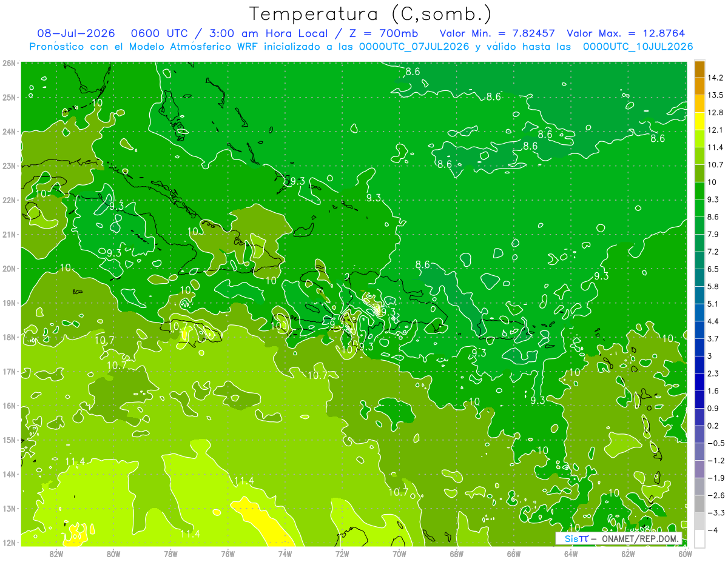Click the '2.3' color scale label
Viewport: 728px width, 562px height.
click(713, 373)
